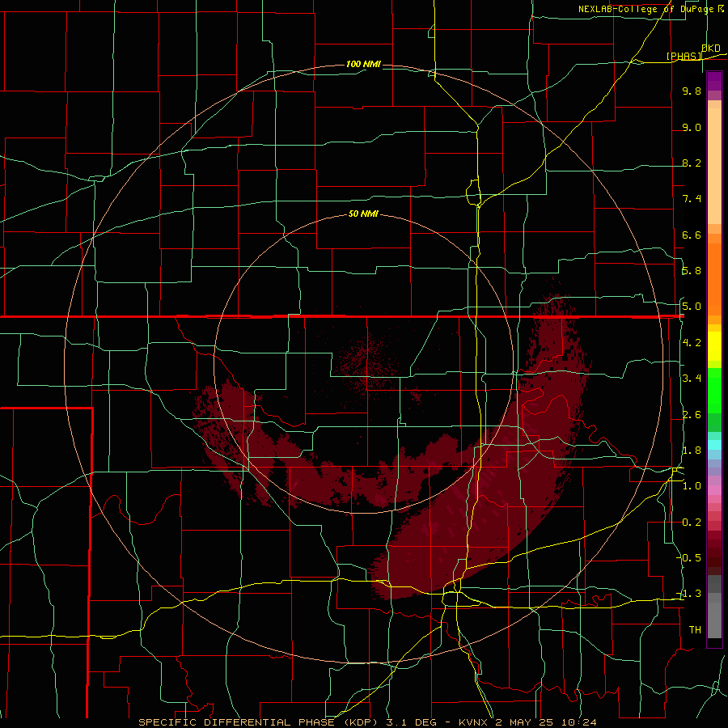Click the 2.6 value on the color scale
The image size is (728, 728).
click(x=692, y=415)
